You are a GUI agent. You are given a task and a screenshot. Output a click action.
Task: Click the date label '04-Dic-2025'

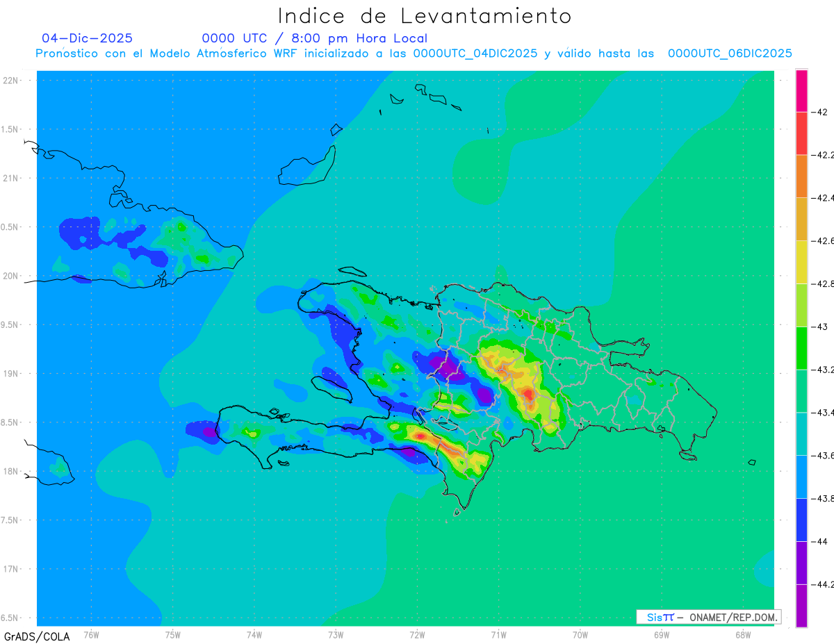click(87, 38)
